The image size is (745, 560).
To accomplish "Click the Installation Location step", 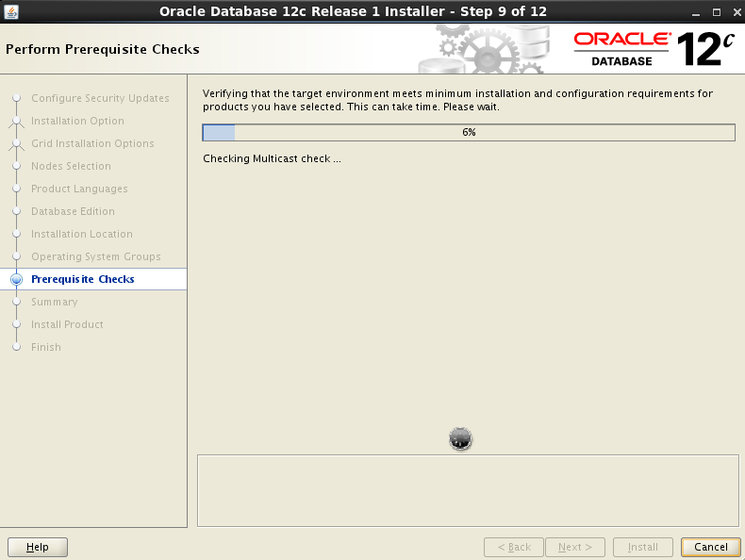I will (82, 234).
